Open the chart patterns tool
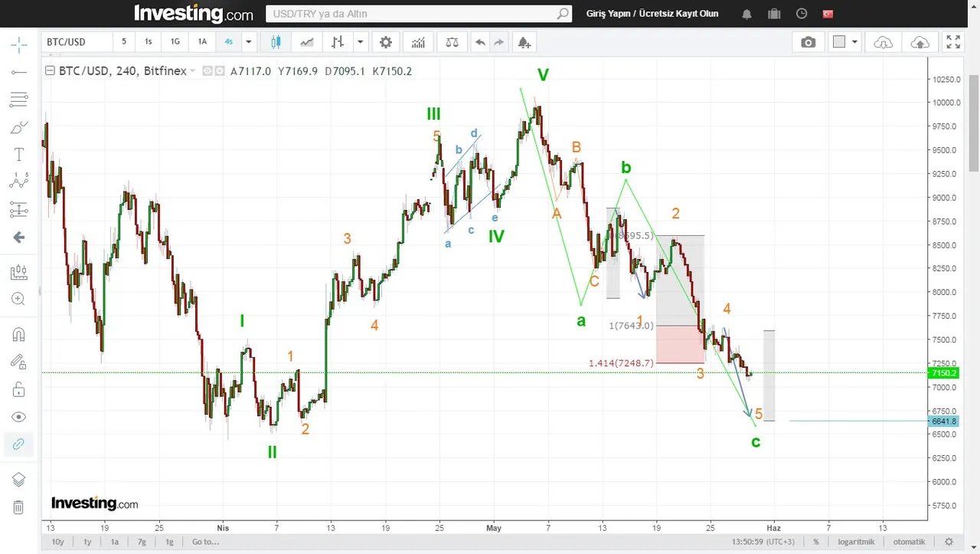 (18, 182)
